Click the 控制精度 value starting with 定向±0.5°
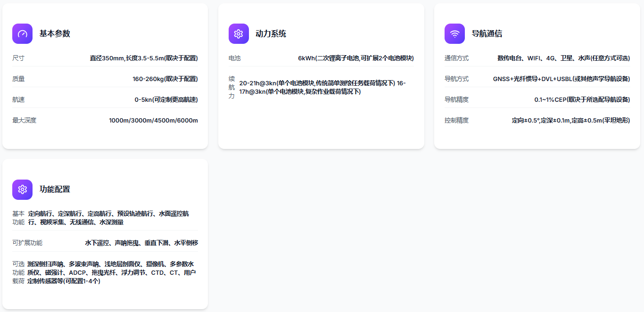This screenshot has height=312, width=644. pyautogui.click(x=570, y=121)
